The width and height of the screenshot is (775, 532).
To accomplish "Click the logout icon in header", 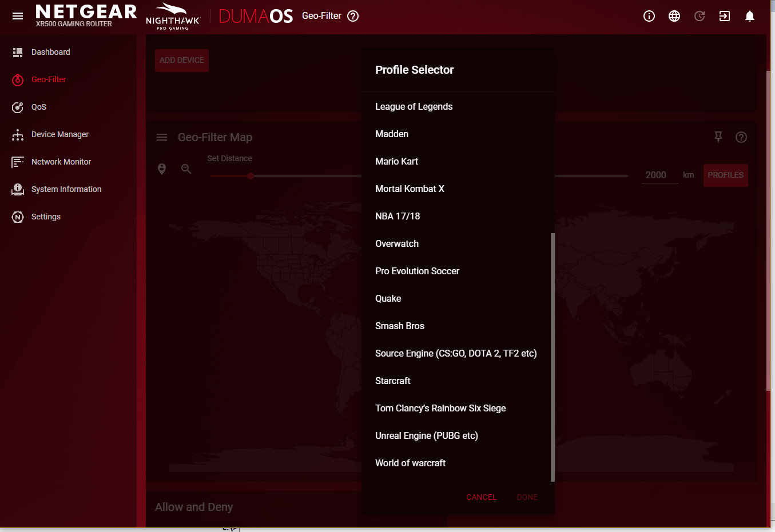I will (x=725, y=16).
